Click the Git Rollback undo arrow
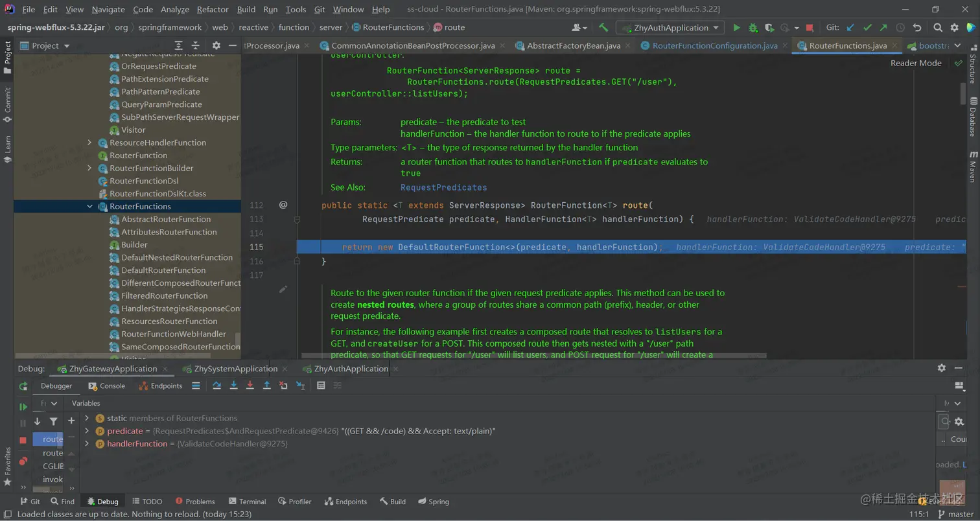980x521 pixels. point(916,28)
